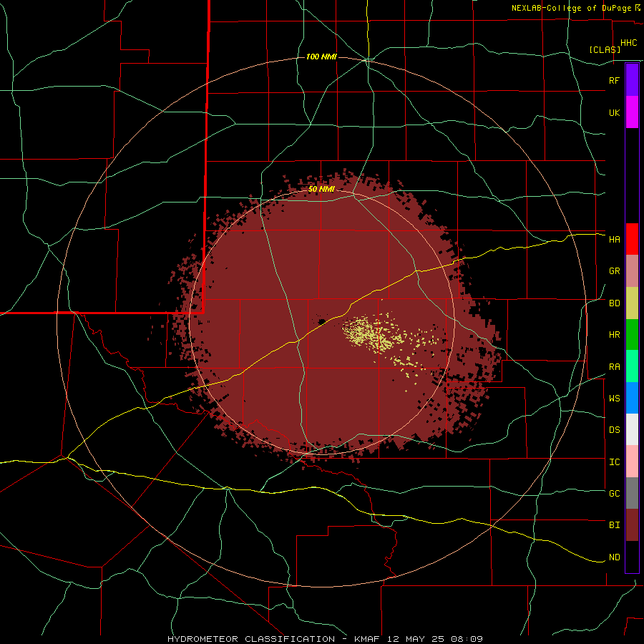Click the IC legend label
Image resolution: width=644 pixels, height=644 pixels.
pos(614,462)
